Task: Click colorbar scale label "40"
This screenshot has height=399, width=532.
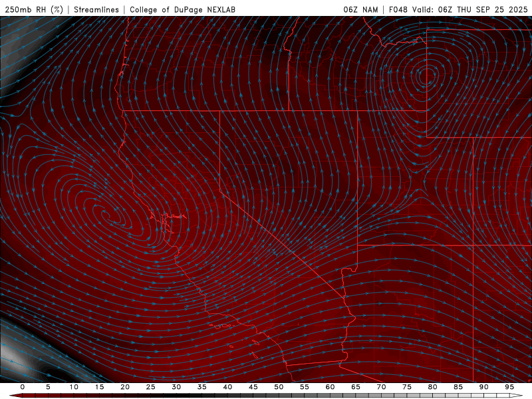Action: [x=227, y=387]
